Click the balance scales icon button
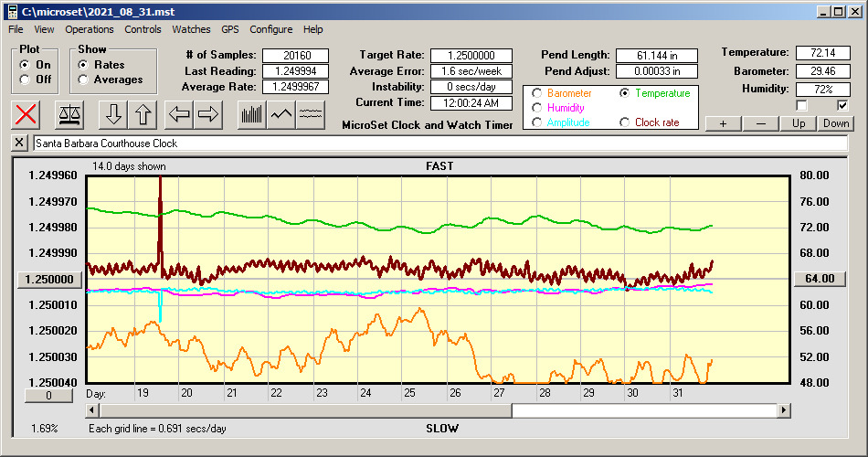 pos(69,114)
